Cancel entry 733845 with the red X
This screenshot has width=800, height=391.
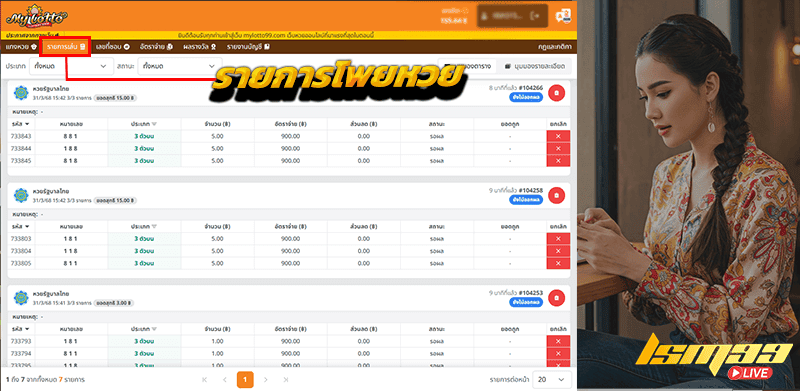pyautogui.click(x=558, y=161)
